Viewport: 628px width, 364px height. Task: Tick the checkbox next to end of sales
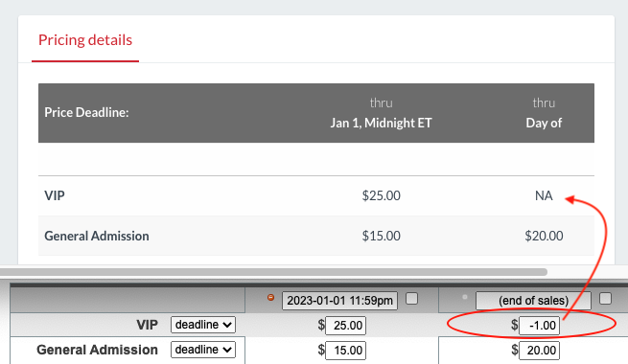(605, 299)
